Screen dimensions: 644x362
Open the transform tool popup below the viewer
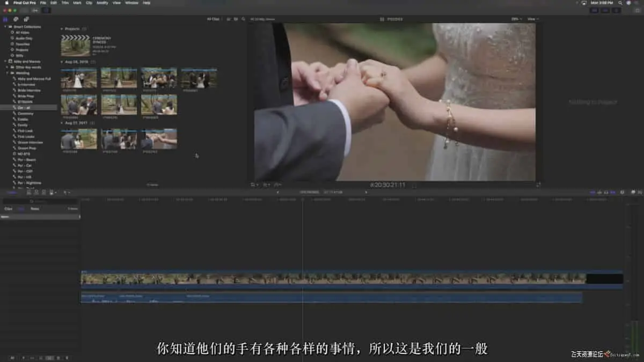[x=254, y=185]
